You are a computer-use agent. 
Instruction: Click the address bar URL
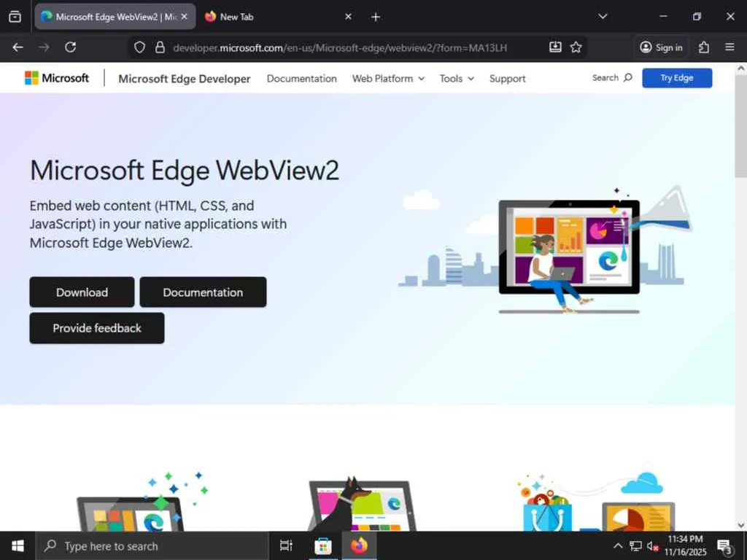point(340,47)
